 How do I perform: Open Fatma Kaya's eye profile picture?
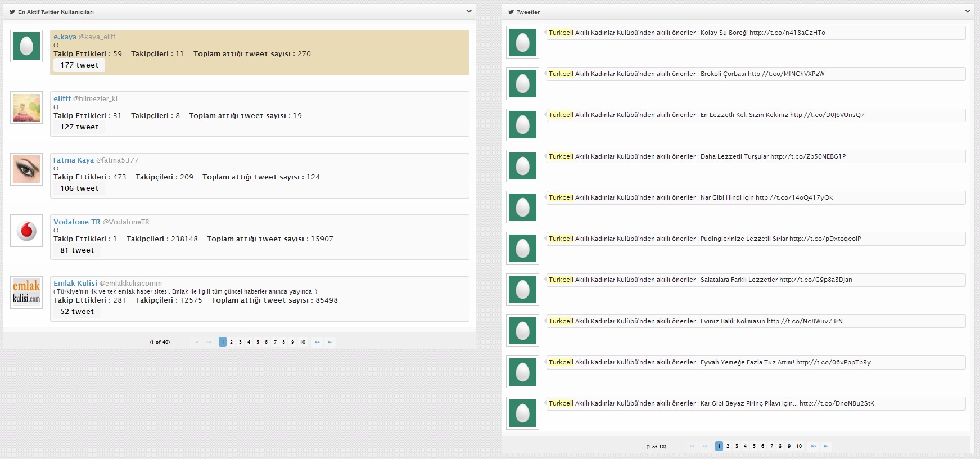pos(26,169)
